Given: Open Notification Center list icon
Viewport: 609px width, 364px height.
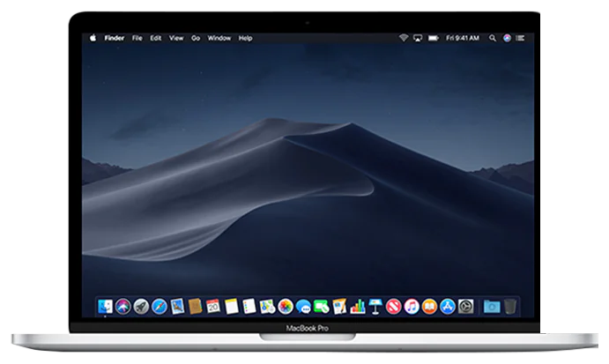Looking at the screenshot, I should click(521, 38).
